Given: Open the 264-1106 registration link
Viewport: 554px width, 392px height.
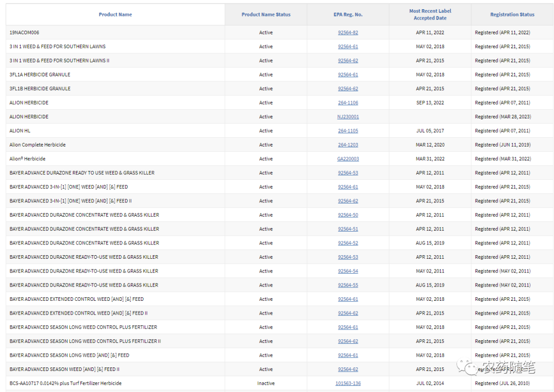Looking at the screenshot, I should 348,102.
